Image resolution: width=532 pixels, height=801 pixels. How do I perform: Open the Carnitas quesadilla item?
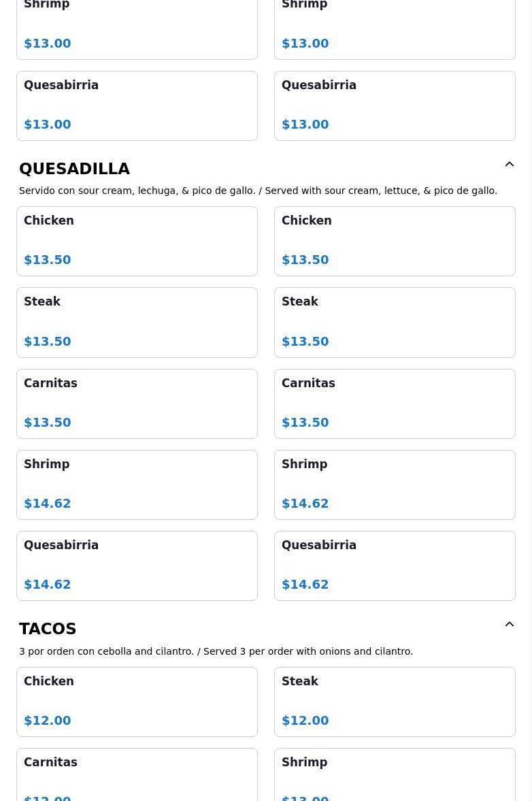click(x=137, y=404)
